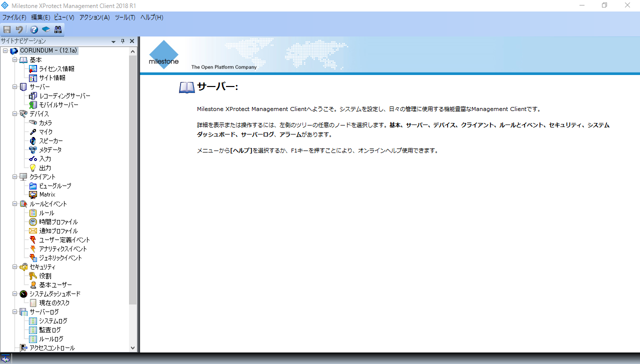Viewport: 640px width, 364px height.
Task: Collapse the サーバー tree node
Action: (15, 87)
